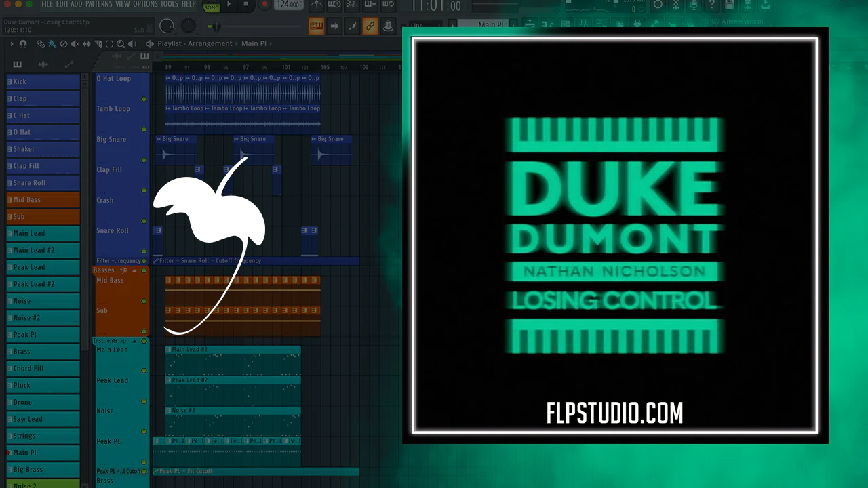Mute the O Hat Loop track

(x=144, y=99)
